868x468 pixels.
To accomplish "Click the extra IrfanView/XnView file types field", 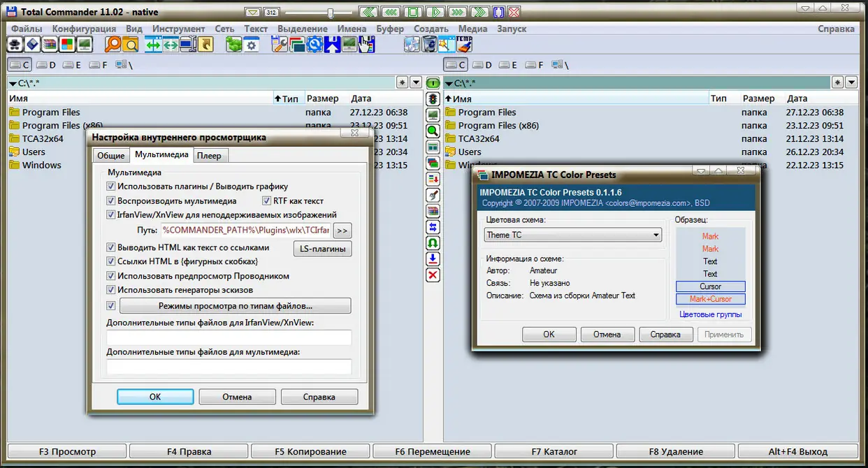I will click(x=229, y=337).
